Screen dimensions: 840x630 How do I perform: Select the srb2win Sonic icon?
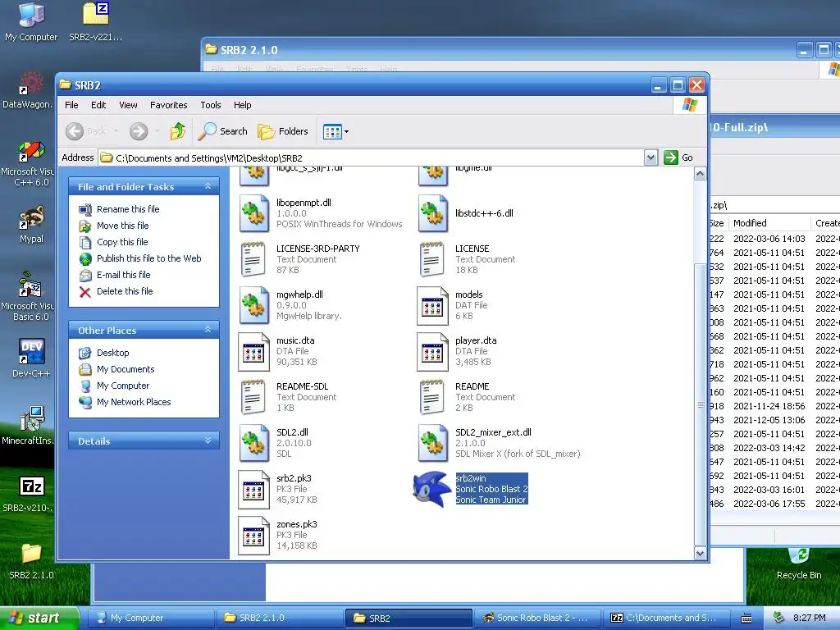click(431, 489)
